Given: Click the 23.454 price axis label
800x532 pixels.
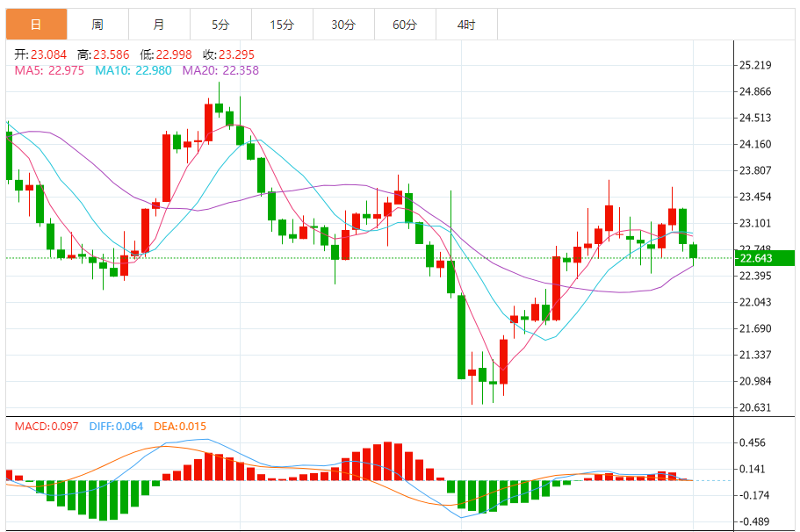Looking at the screenshot, I should (755, 197).
